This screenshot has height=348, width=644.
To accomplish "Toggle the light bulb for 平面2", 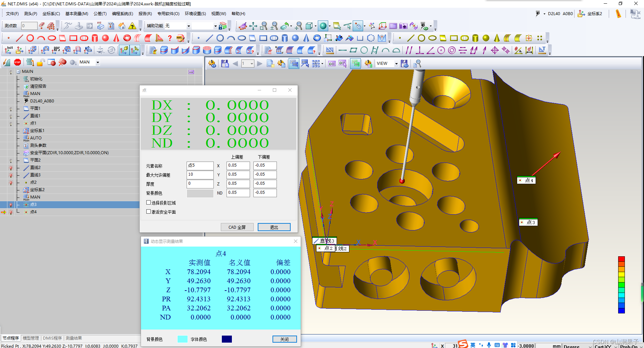I will tap(11, 160).
